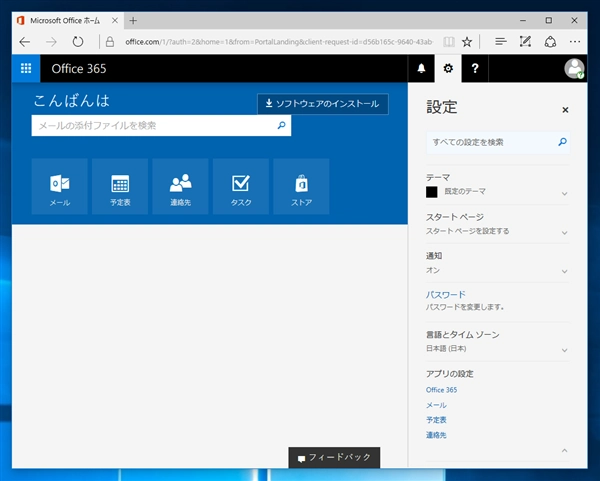Open the notifications bell
600x481 pixels.
[x=421, y=68]
